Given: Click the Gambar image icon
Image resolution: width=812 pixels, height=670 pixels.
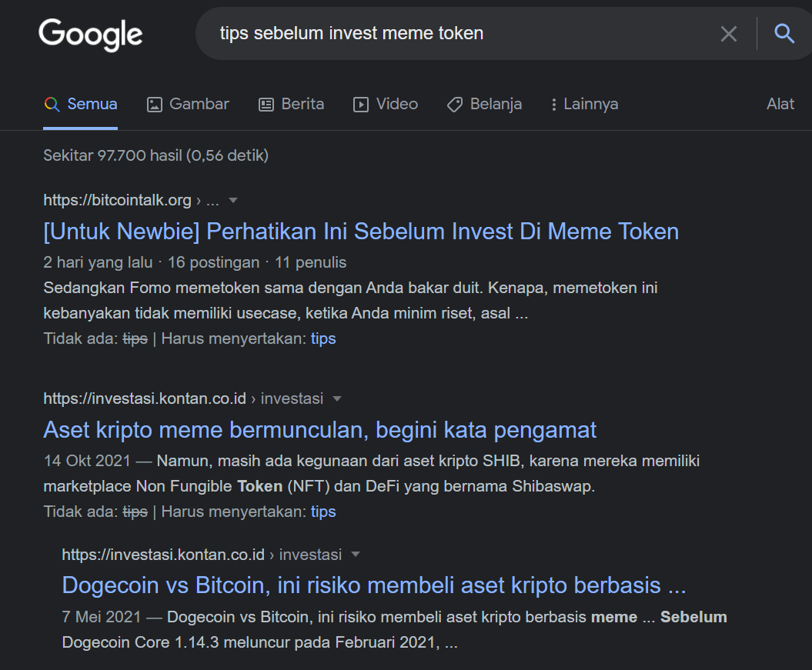Looking at the screenshot, I should click(155, 105).
